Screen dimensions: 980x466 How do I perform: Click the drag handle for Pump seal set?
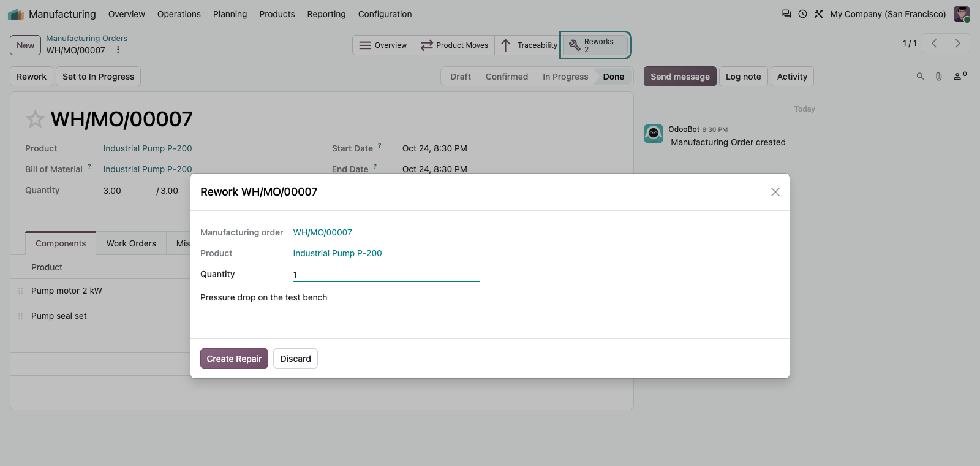20,316
